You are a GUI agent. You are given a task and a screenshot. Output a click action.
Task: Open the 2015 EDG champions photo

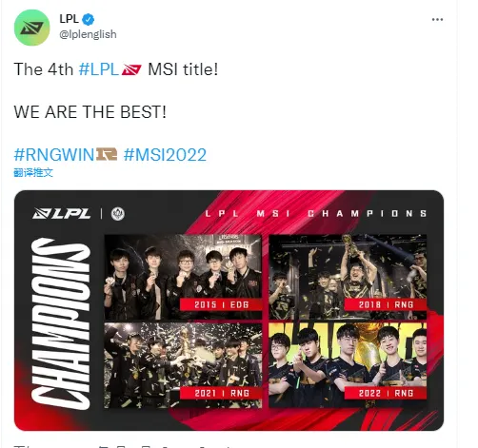coord(183,277)
